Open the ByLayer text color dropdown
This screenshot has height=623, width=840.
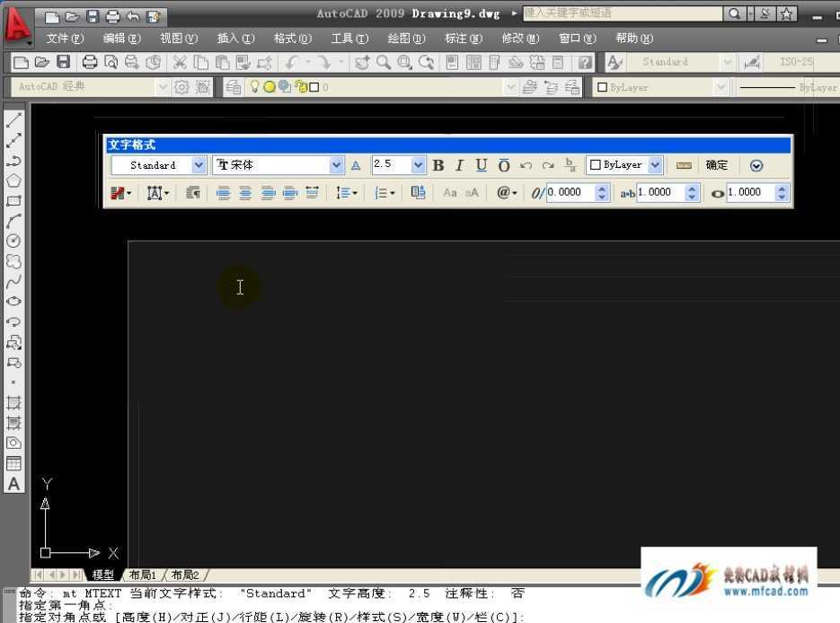(x=655, y=165)
